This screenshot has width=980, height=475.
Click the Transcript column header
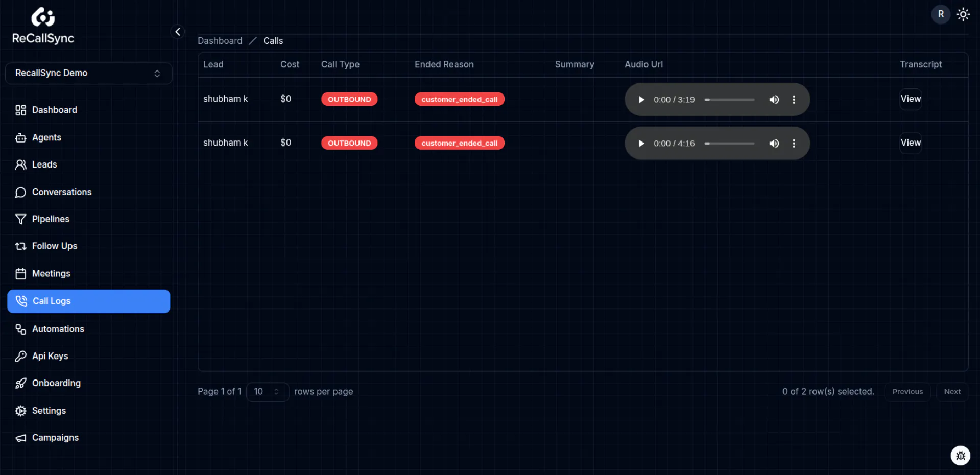pyautogui.click(x=921, y=64)
